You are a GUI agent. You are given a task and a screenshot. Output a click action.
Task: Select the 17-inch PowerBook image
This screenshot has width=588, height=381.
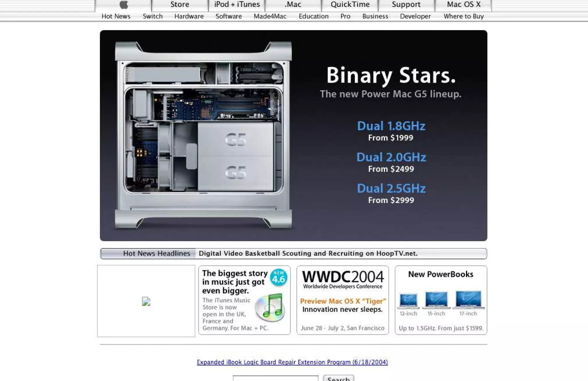tap(468, 300)
